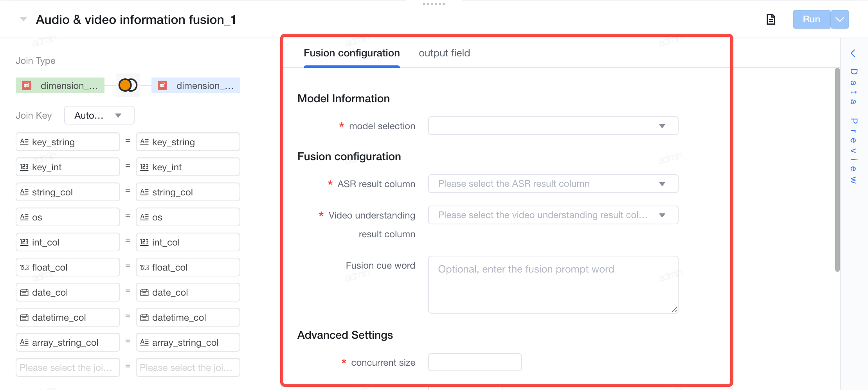Click calendar icon in left date_col field
Viewport: 868px width, 390px height.
(x=24, y=292)
